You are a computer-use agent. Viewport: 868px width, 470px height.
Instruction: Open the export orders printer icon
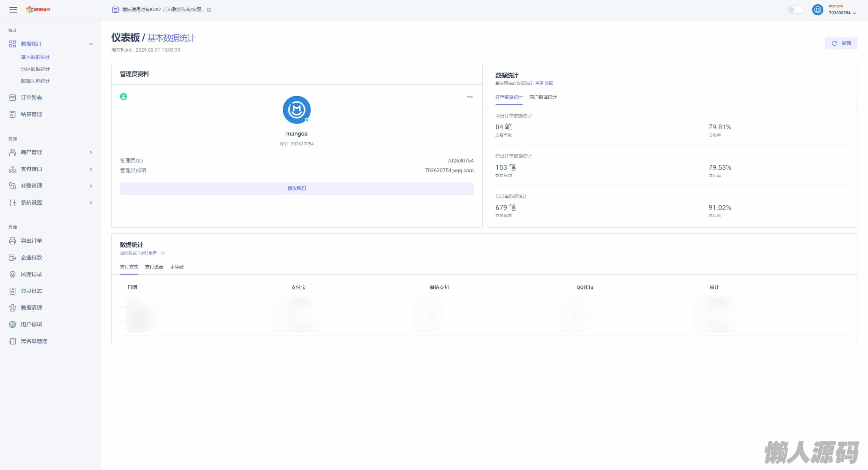click(13, 241)
